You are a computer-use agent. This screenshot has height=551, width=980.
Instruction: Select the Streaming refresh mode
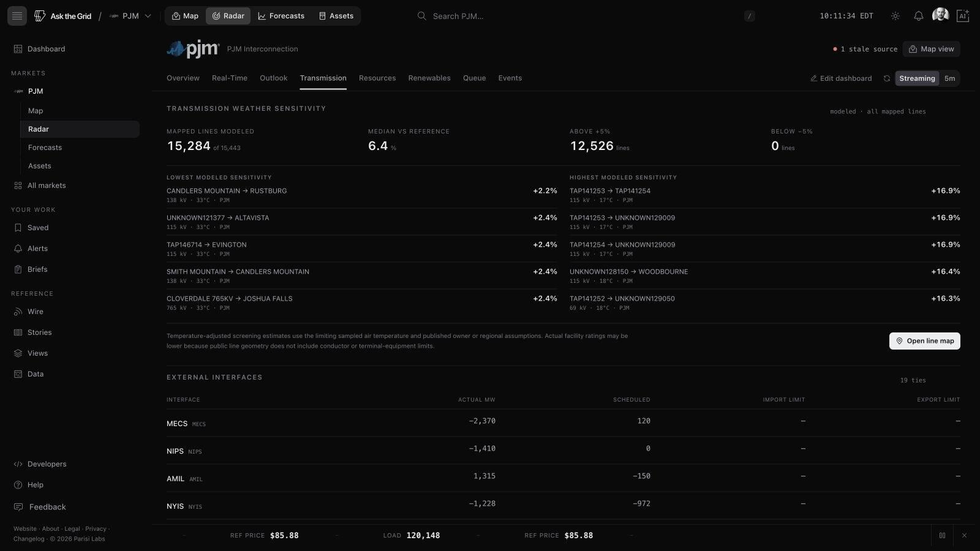point(917,78)
